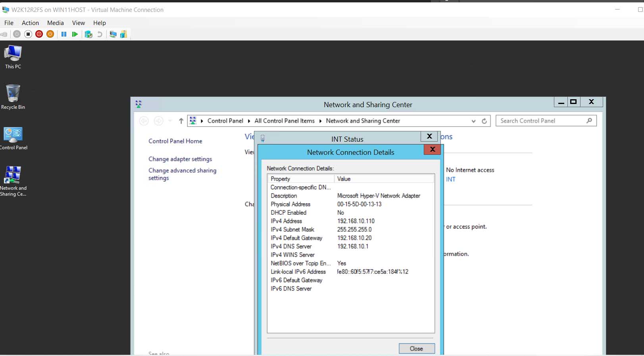This screenshot has width=644, height=356.
Task: Click the last toolbar icon after enhanced session
Action: [123, 34]
